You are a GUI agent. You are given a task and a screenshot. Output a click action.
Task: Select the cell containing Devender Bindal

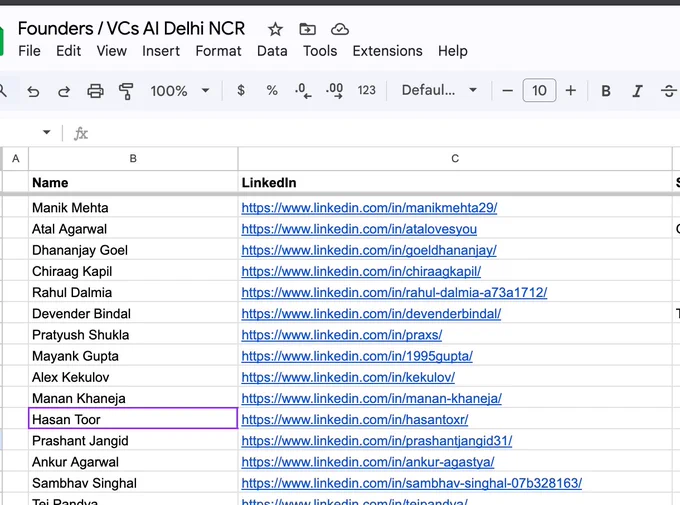pos(133,313)
